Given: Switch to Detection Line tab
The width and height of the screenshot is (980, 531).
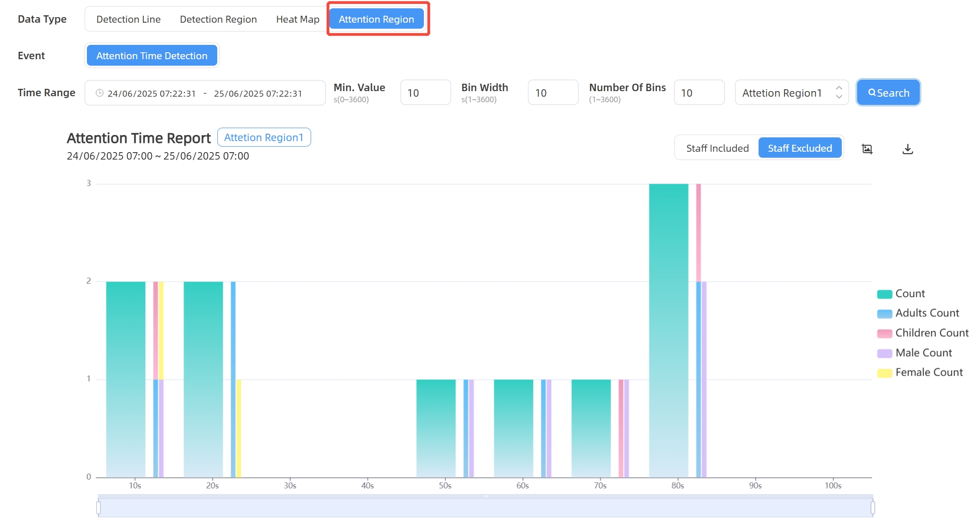Looking at the screenshot, I should point(129,19).
